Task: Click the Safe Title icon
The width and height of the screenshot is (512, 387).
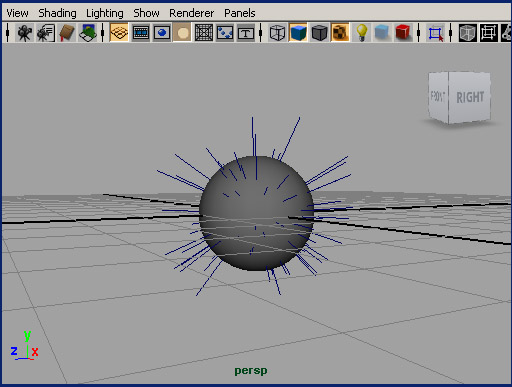Action: (x=246, y=33)
